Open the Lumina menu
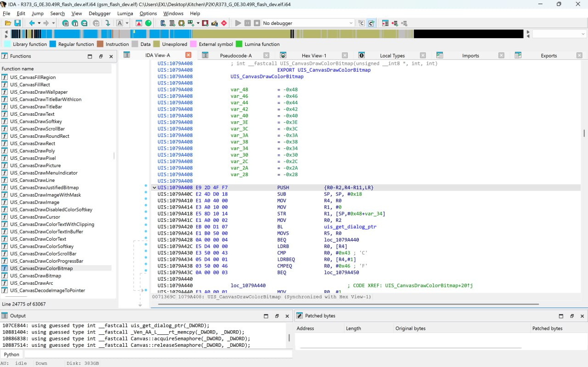The height and width of the screenshot is (367, 588). (x=125, y=13)
